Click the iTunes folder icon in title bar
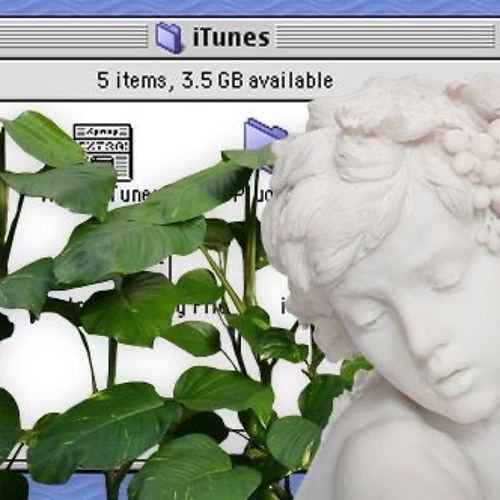 [169, 37]
